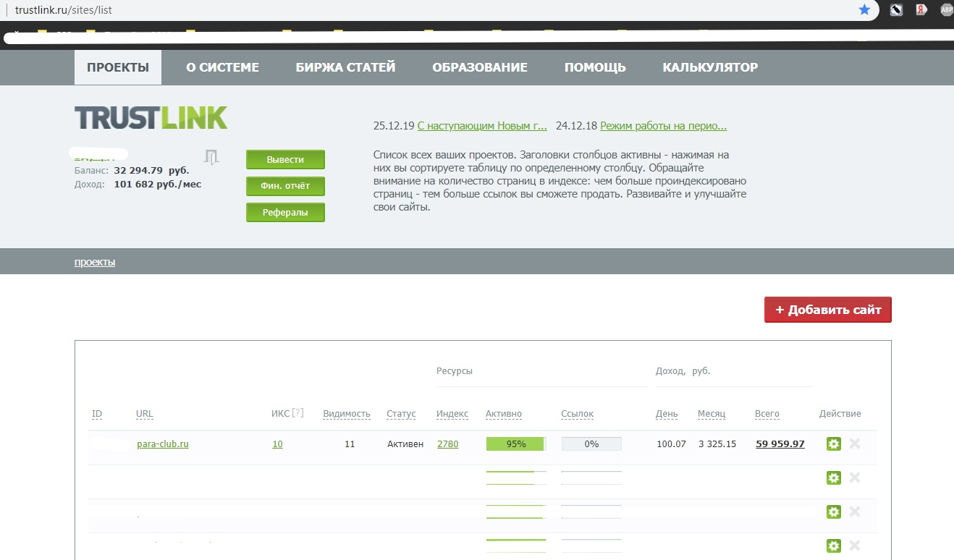Click the ИКС value 10 for para-club.ru

(277, 444)
